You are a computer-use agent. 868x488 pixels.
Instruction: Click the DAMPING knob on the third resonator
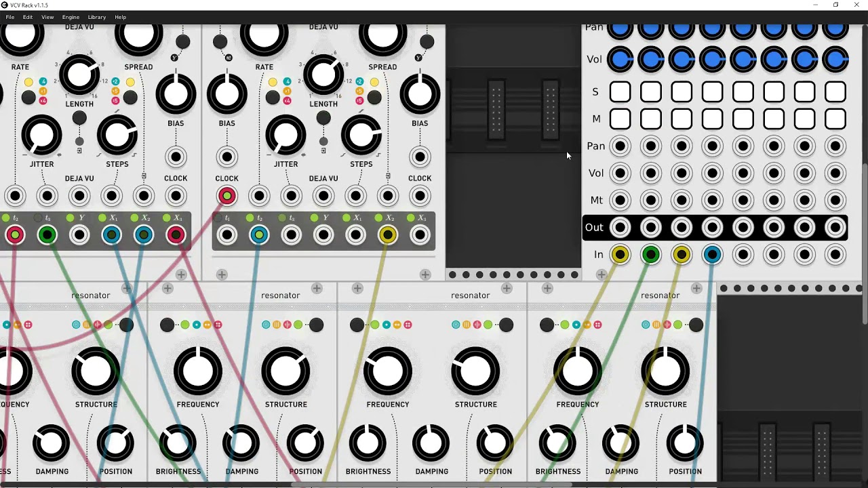[431, 443]
